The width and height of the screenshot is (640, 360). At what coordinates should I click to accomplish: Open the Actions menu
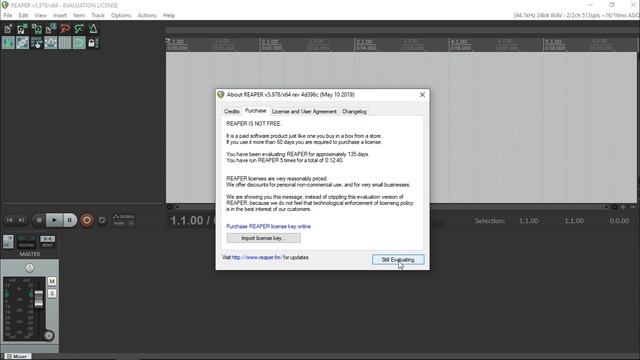pyautogui.click(x=147, y=16)
